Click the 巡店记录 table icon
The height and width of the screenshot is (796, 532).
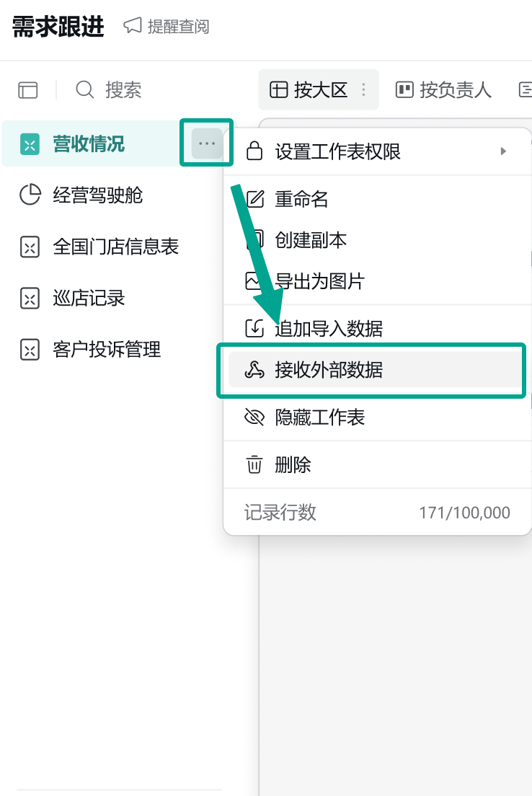30,298
